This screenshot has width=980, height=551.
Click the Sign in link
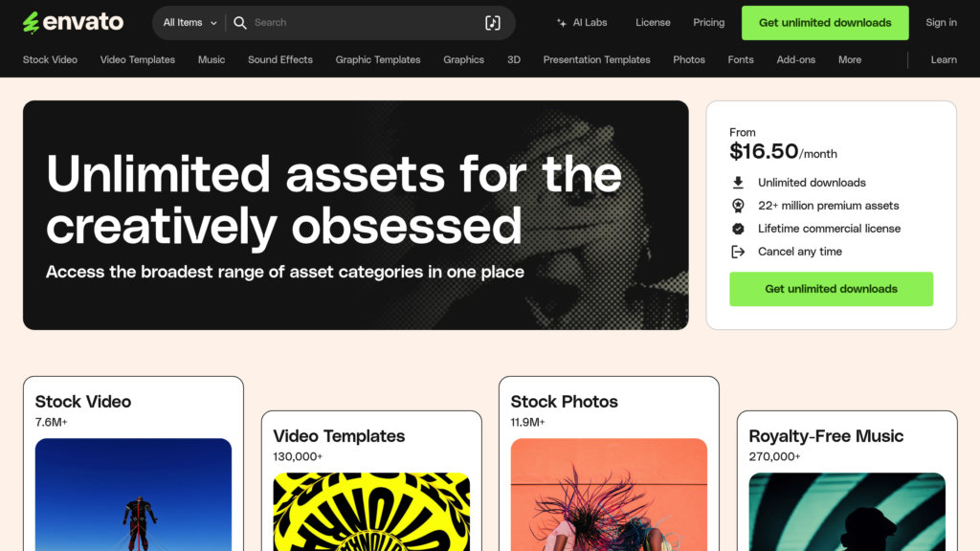[x=941, y=23]
